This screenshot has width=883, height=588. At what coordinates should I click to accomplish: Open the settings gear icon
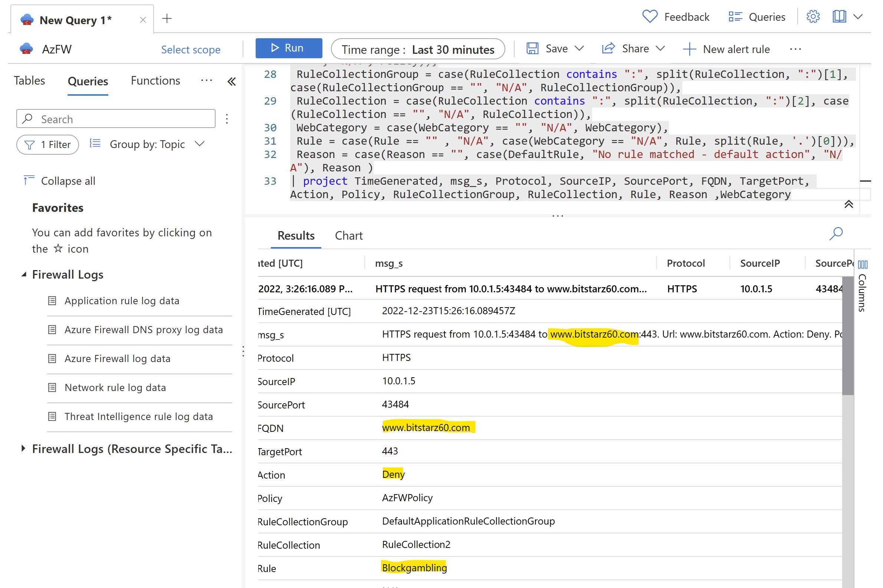813,17
